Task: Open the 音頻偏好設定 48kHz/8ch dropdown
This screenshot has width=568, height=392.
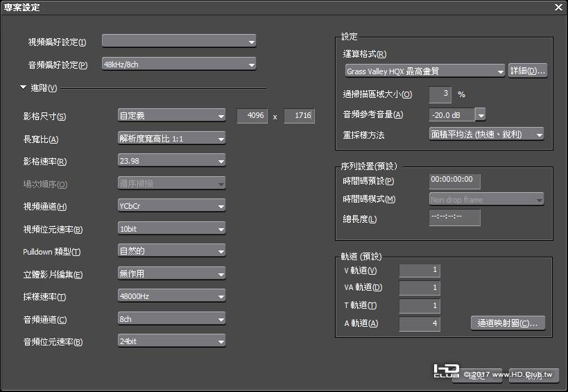Action: coord(179,64)
